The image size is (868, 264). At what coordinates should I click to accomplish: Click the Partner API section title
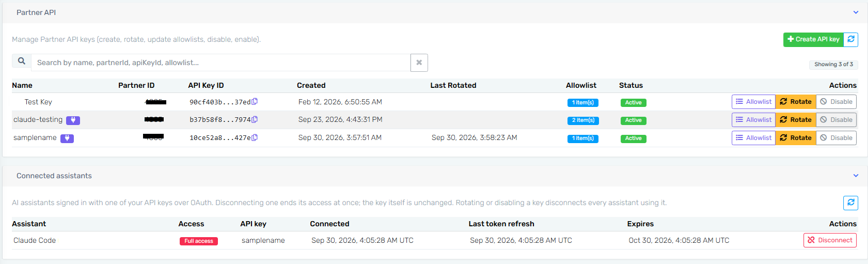pos(36,12)
